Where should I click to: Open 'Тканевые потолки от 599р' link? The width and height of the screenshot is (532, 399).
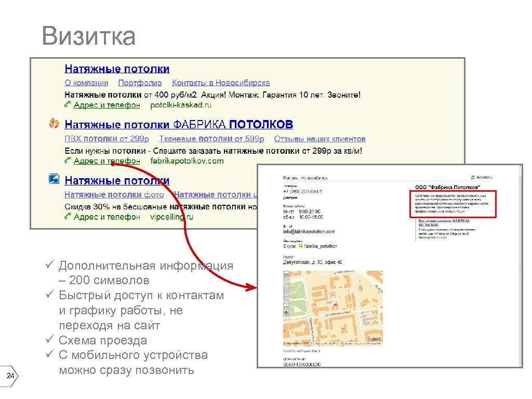coord(211,139)
